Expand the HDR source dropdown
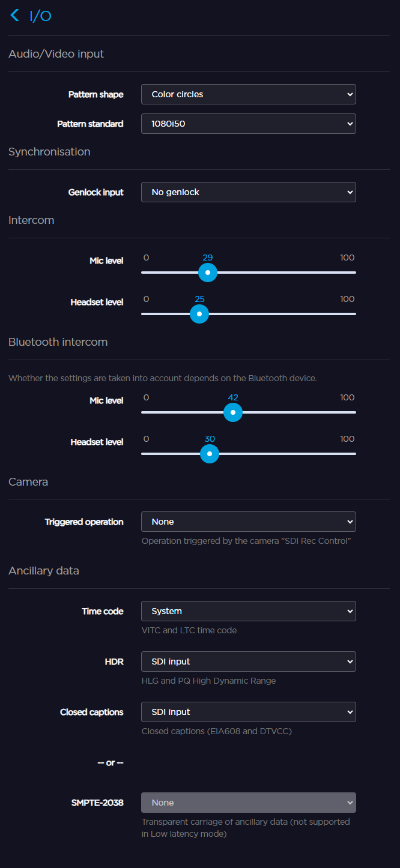The height and width of the screenshot is (868, 400). pyautogui.click(x=248, y=662)
